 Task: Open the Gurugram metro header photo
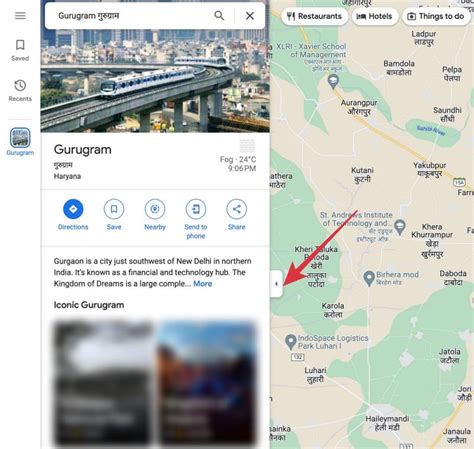point(155,80)
